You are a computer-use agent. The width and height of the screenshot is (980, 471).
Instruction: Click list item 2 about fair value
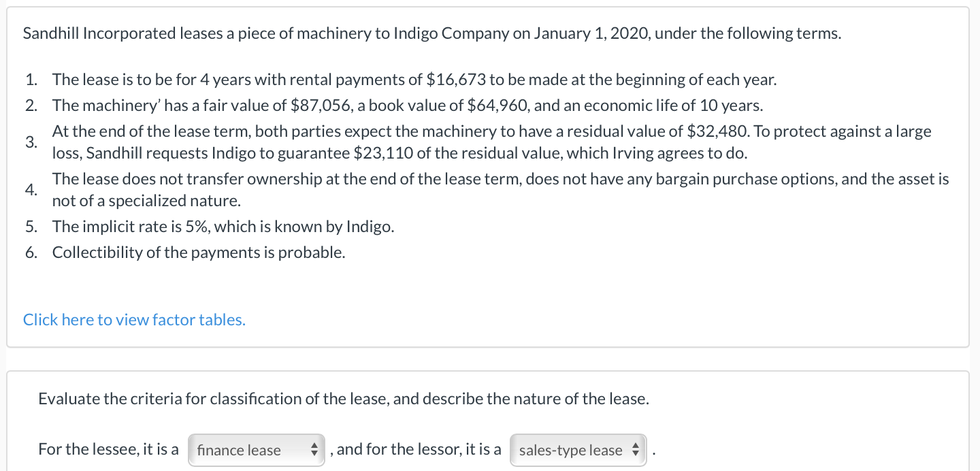tap(408, 105)
